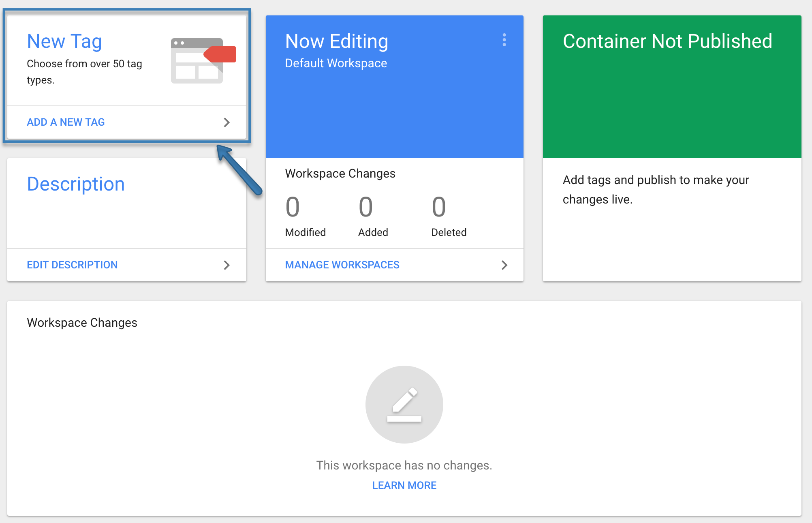812x523 pixels.
Task: Click 'This workspace has no changes' text
Action: point(404,465)
